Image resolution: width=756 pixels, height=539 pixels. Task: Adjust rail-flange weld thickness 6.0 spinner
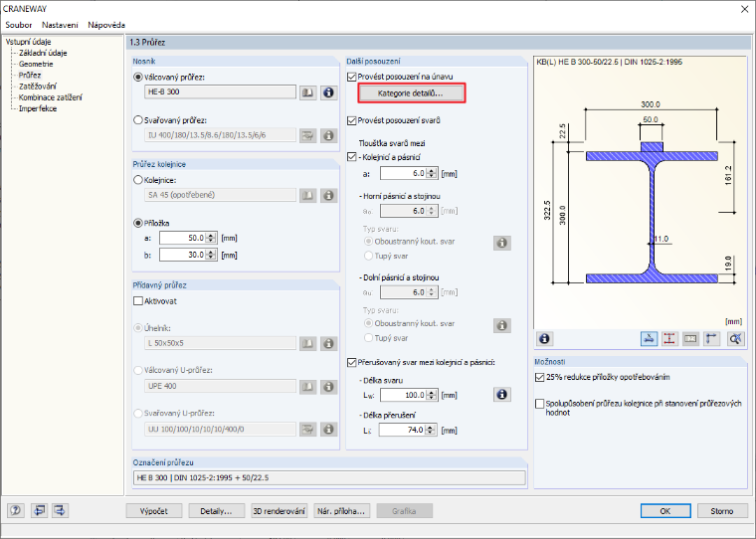pos(432,174)
